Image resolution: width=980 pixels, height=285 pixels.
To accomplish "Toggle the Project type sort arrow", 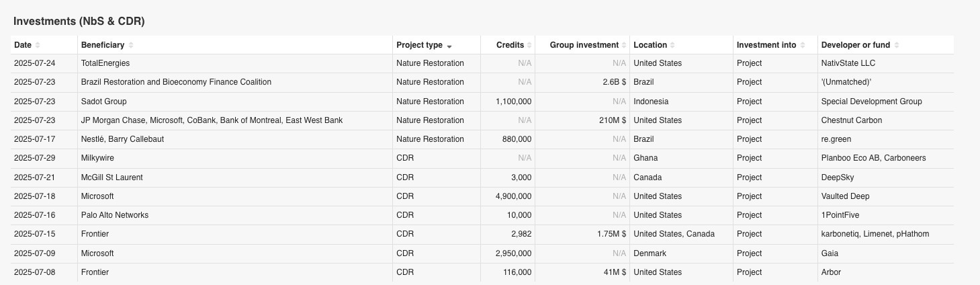I will [x=449, y=45].
